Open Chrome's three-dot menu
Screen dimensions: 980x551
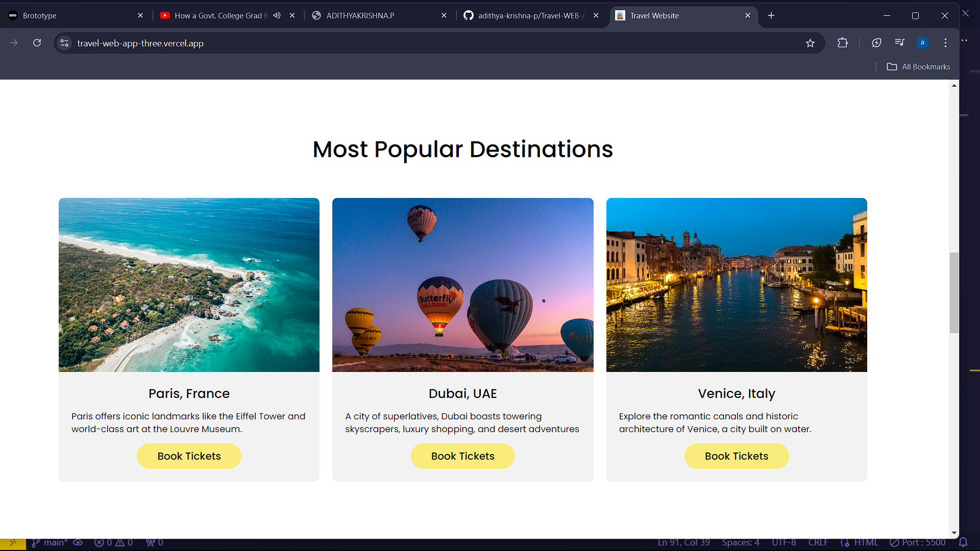coord(945,43)
